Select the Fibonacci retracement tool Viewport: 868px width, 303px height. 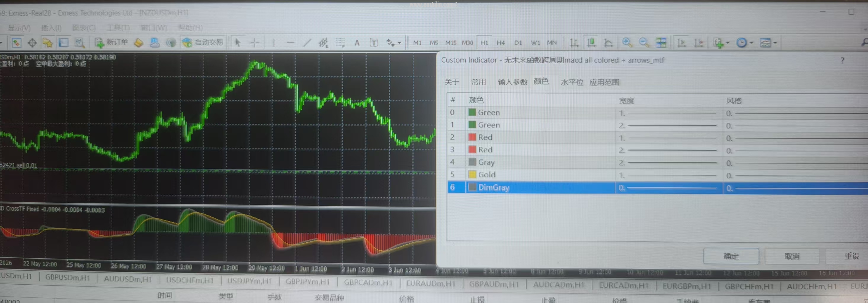[340, 43]
